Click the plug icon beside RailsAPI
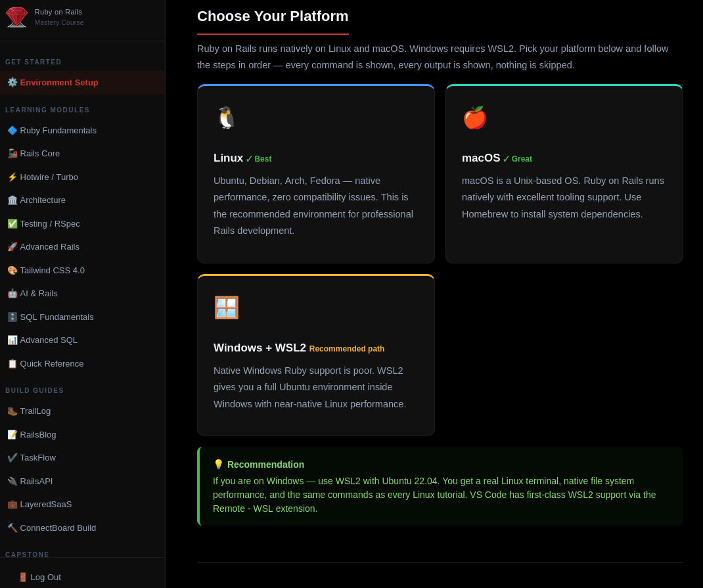 pos(12,482)
